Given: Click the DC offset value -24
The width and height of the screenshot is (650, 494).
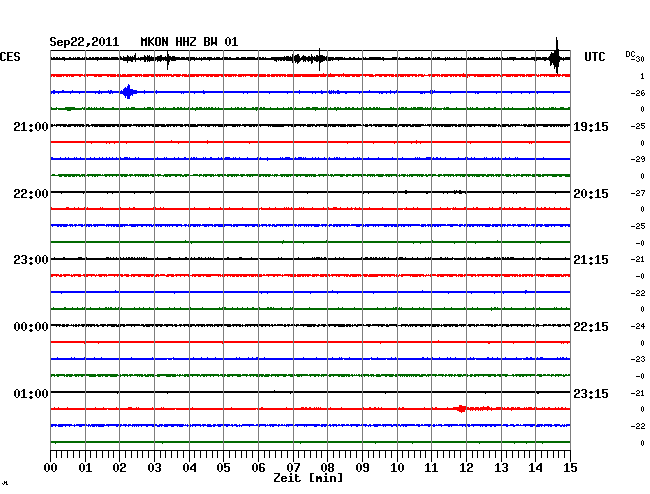Looking at the screenshot, I should 638,327.
